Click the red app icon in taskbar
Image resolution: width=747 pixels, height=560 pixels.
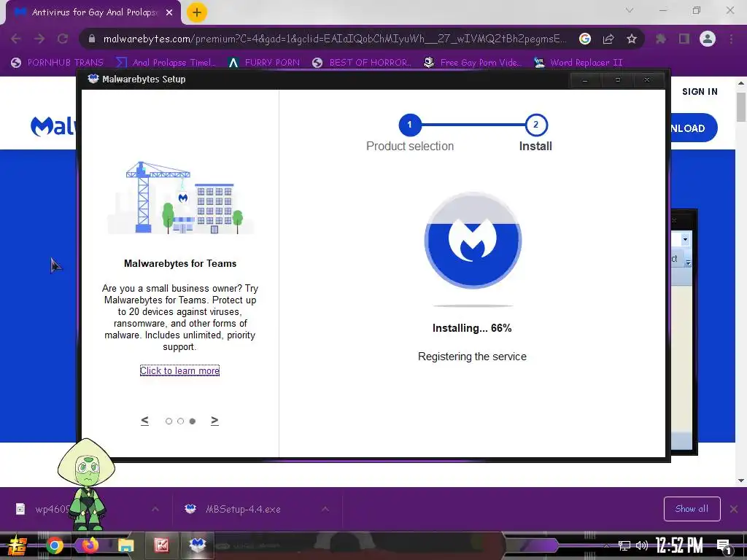pos(161,545)
